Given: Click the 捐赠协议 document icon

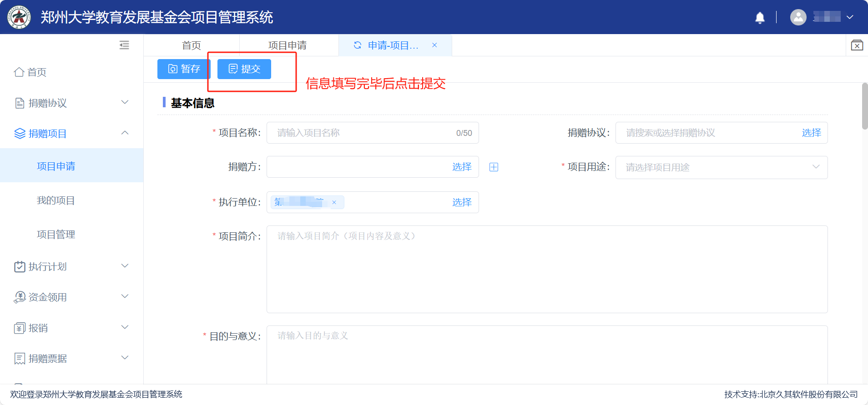Looking at the screenshot, I should click(x=20, y=103).
